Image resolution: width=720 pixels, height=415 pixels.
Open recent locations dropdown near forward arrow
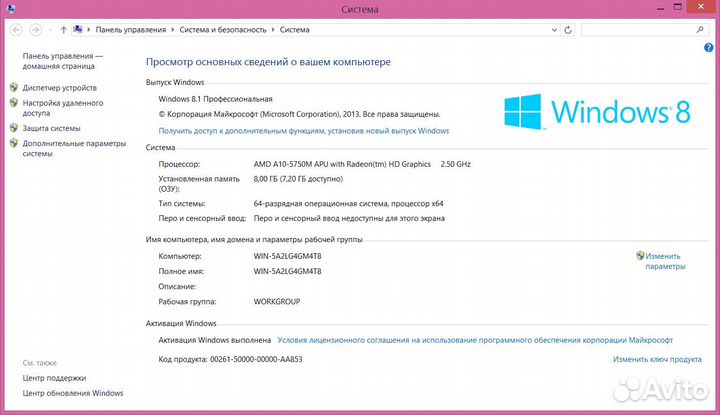pos(50,30)
